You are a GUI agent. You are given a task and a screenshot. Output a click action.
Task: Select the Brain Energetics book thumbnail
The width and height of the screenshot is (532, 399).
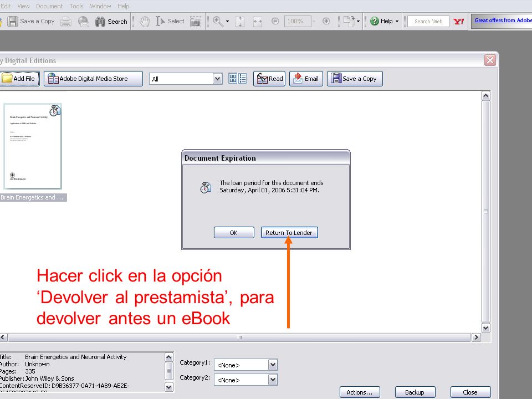[33, 146]
